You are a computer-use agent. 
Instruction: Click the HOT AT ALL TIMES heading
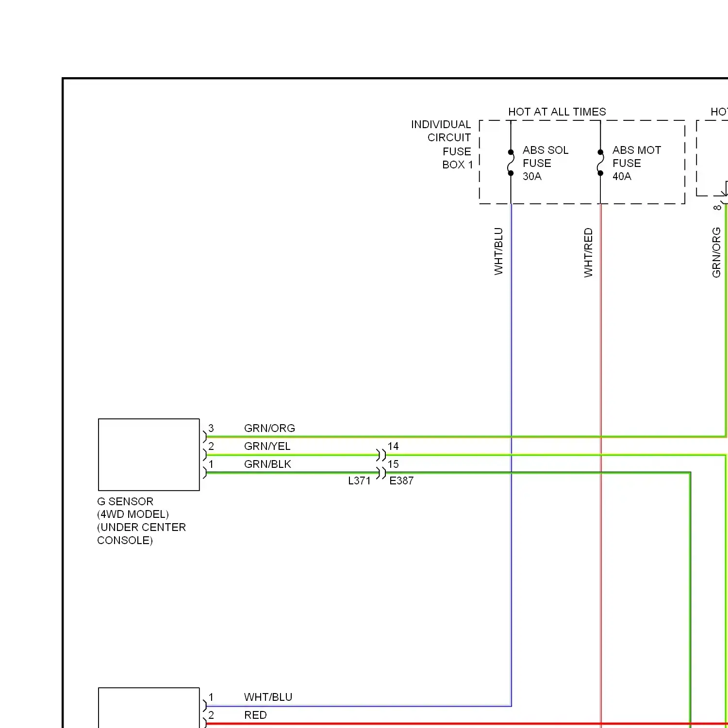(x=557, y=112)
